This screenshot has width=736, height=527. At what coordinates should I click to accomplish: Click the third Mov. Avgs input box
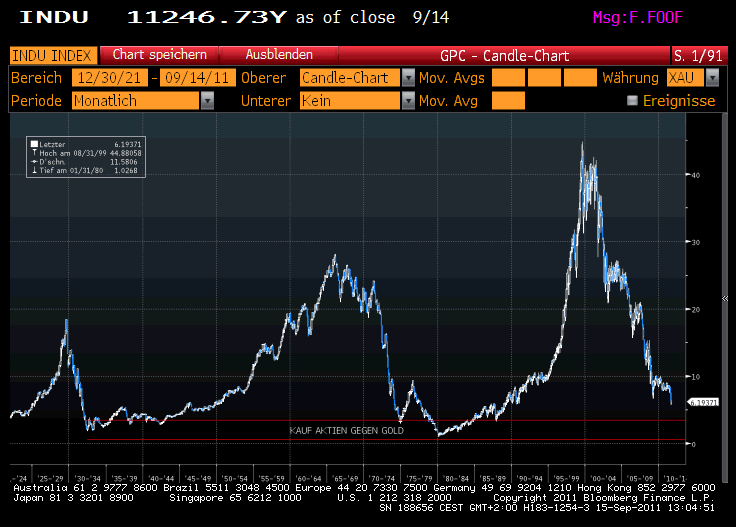click(580, 78)
